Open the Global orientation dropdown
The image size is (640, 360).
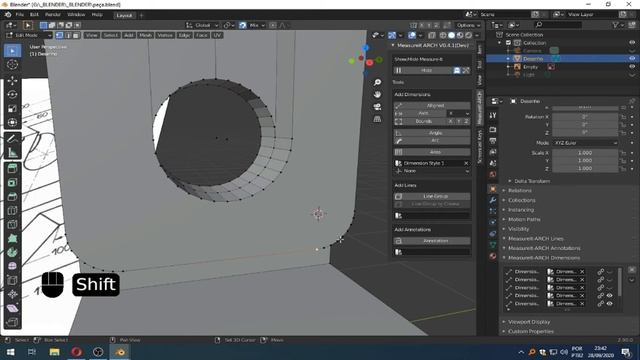tap(202, 25)
